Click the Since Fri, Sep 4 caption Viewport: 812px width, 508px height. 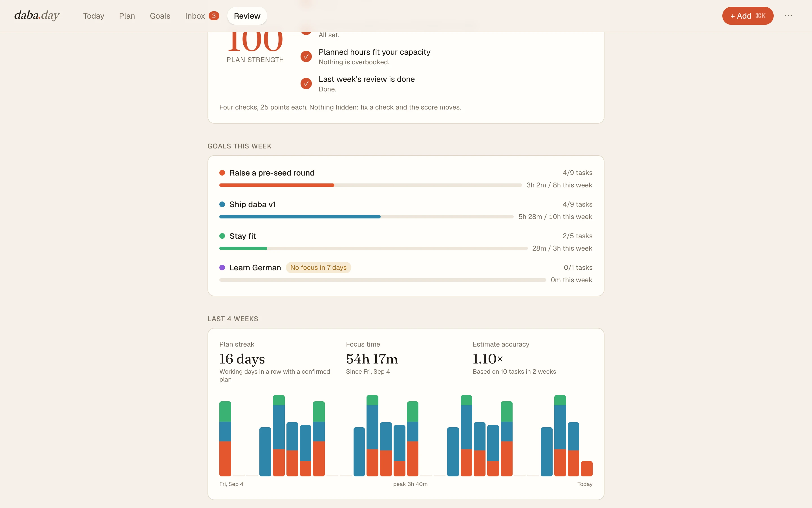coord(368,371)
